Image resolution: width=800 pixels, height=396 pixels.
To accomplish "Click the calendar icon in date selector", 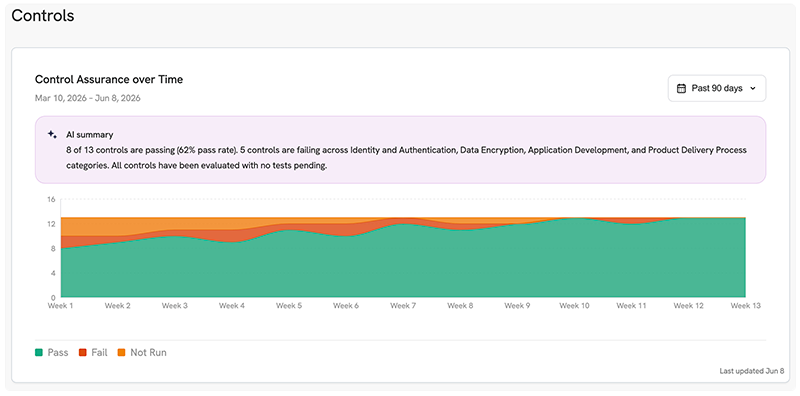I will click(681, 88).
